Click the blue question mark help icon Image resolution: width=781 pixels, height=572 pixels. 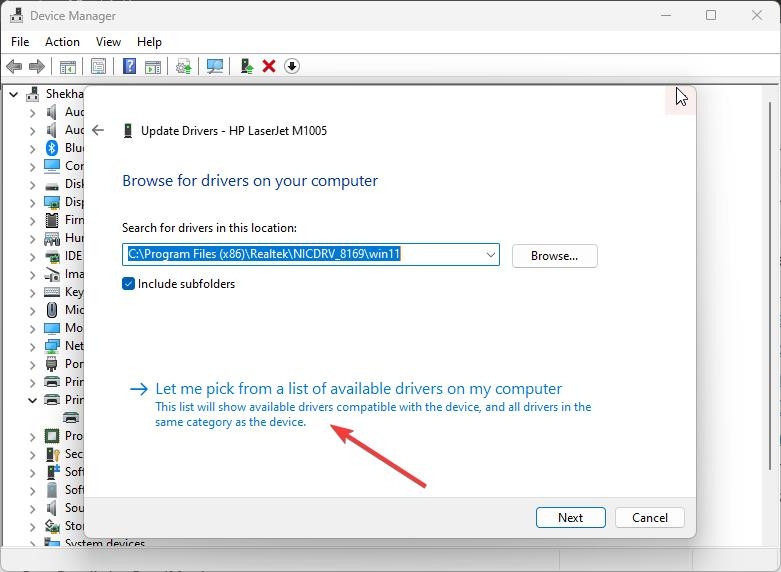pos(130,66)
